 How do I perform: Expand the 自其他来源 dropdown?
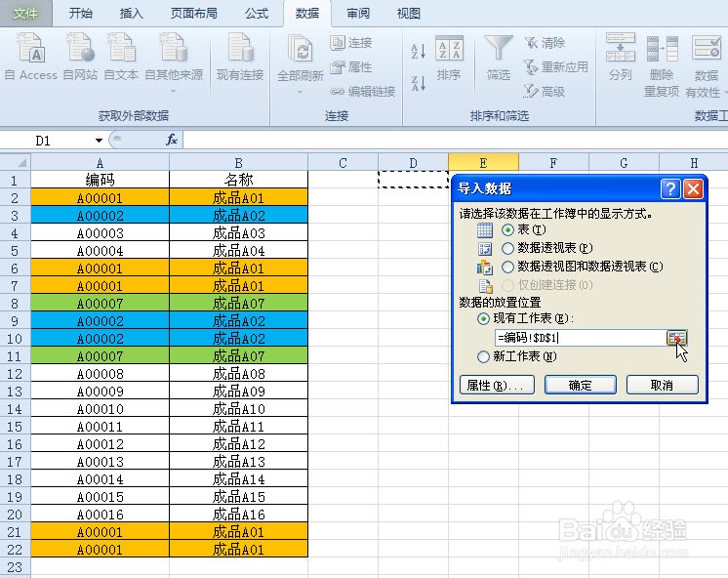click(173, 91)
